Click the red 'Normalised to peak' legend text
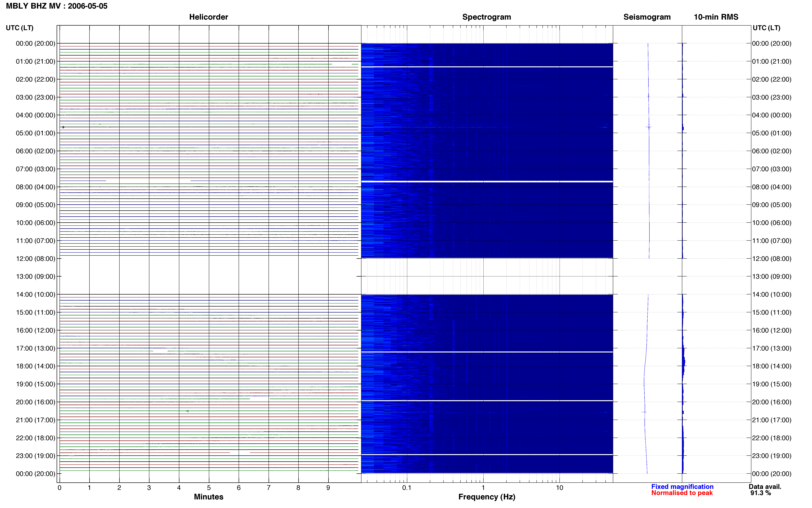This screenshot has width=812, height=508. (682, 493)
